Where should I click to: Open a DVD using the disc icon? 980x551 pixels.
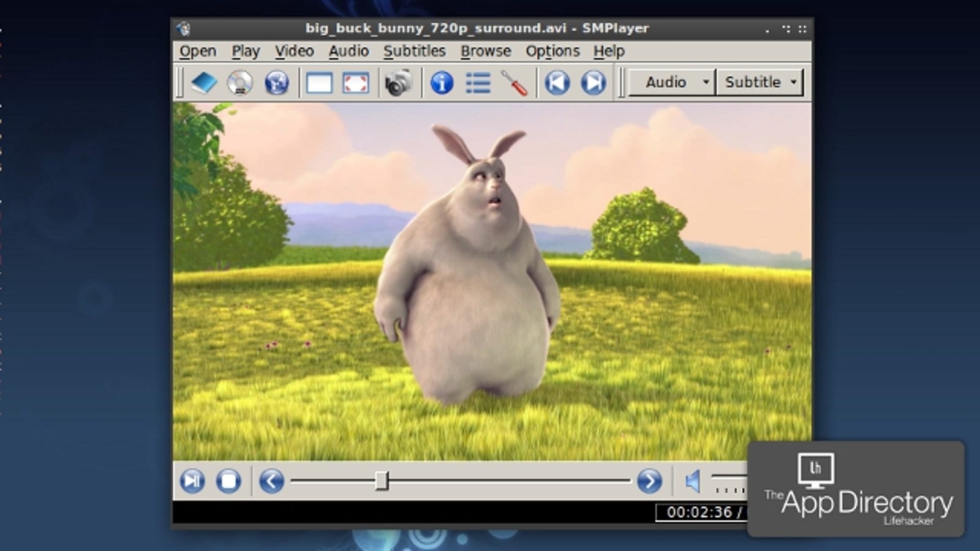click(x=239, y=83)
